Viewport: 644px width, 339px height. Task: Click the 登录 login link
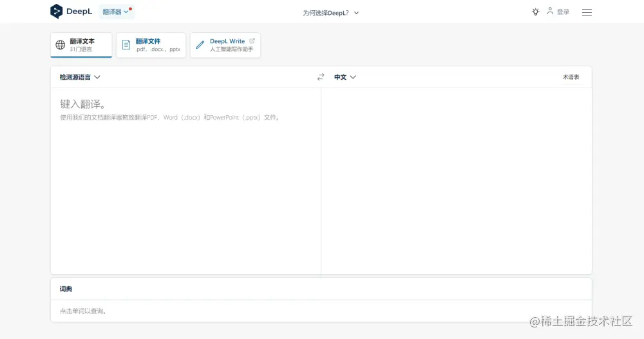[563, 12]
